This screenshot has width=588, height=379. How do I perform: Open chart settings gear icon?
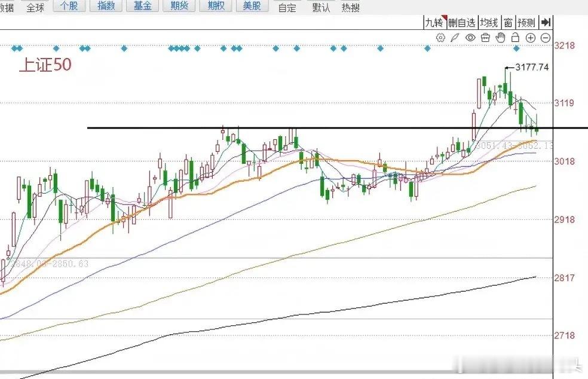point(440,38)
